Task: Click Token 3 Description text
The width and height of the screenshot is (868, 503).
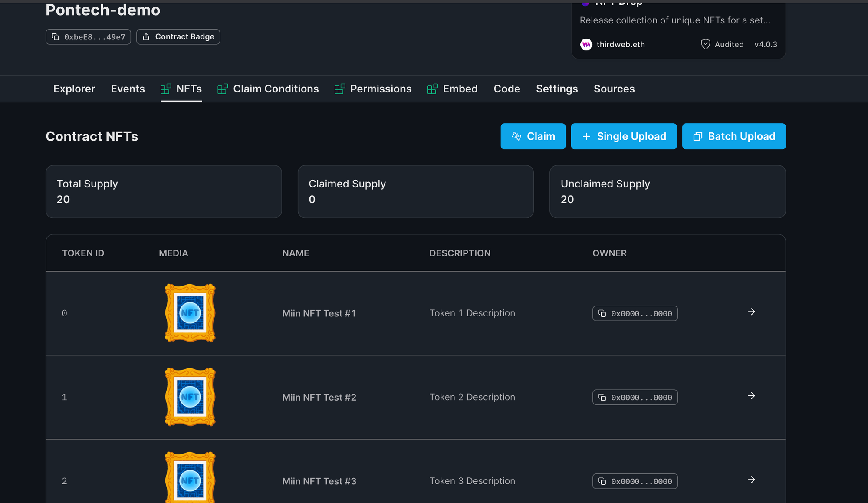Action: pyautogui.click(x=472, y=481)
